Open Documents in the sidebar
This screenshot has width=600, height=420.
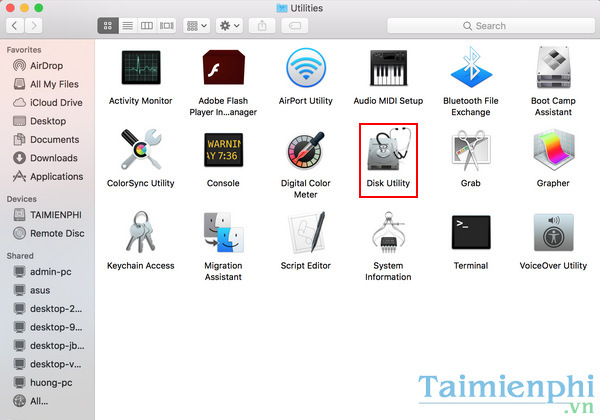47,139
